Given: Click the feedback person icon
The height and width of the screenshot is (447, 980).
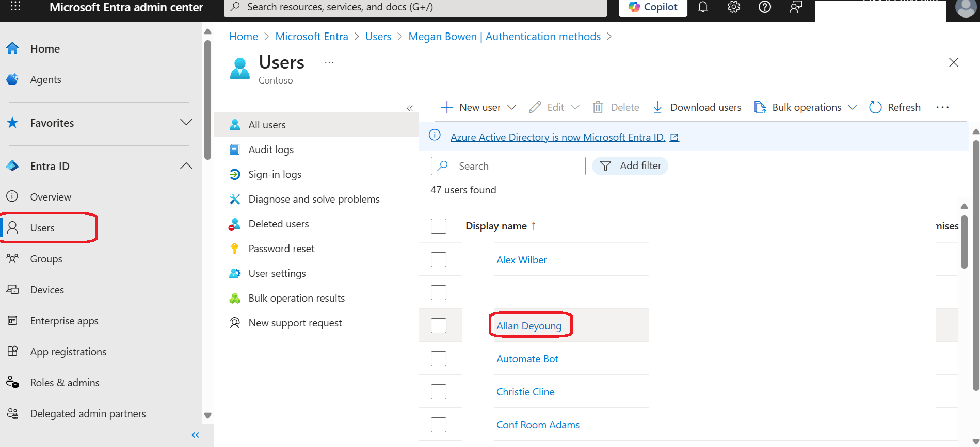Looking at the screenshot, I should (x=796, y=7).
